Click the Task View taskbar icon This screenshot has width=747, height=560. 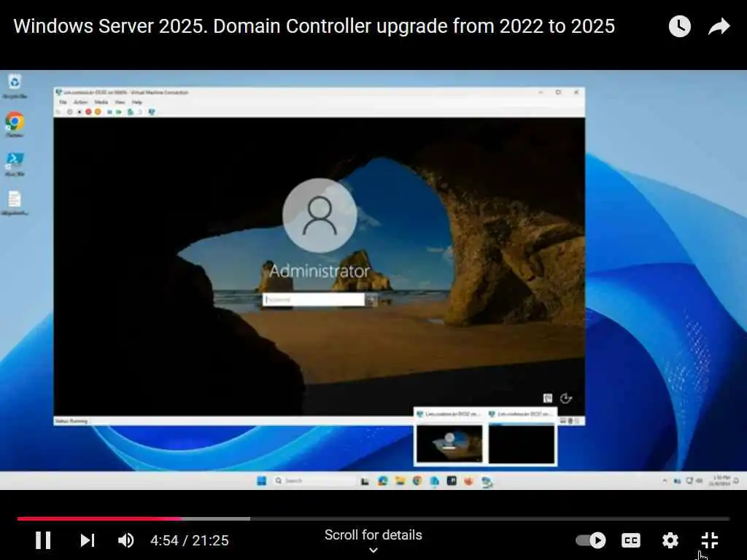pyautogui.click(x=365, y=481)
